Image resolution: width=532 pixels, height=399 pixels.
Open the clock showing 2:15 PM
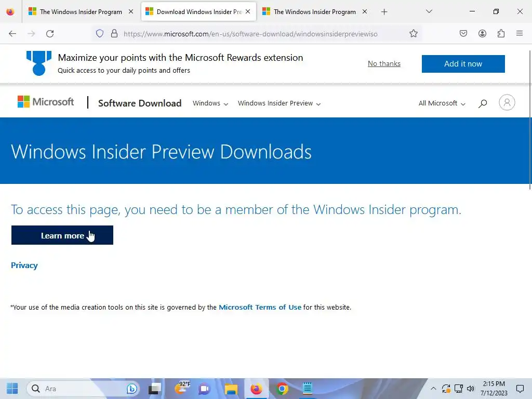tap(494, 389)
